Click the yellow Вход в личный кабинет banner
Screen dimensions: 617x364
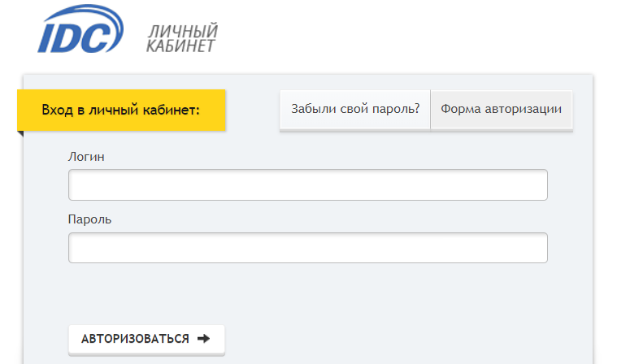(x=121, y=110)
